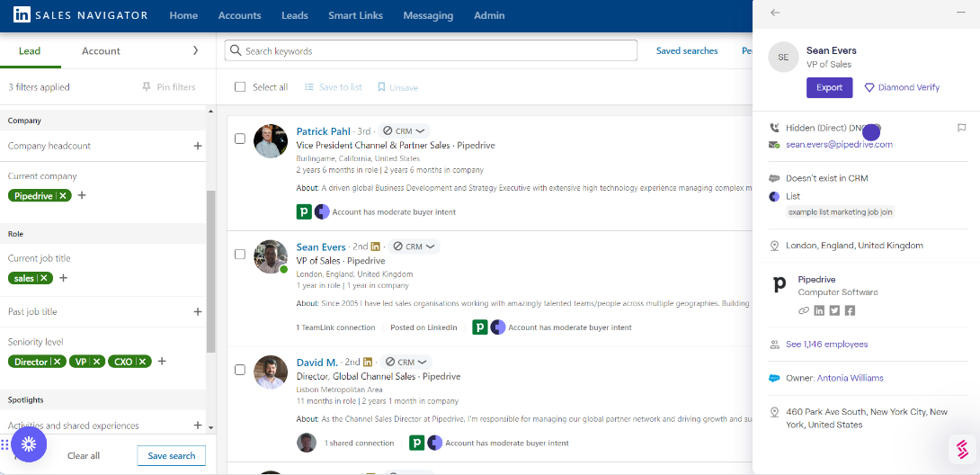Click the chevron next to Account tab
The height and width of the screenshot is (475, 980).
pos(196,50)
